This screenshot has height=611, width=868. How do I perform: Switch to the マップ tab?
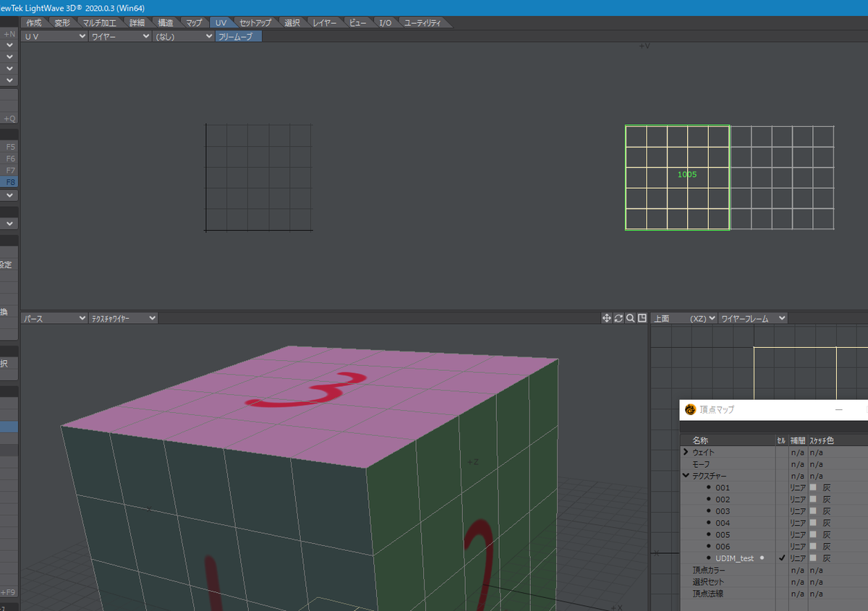195,23
